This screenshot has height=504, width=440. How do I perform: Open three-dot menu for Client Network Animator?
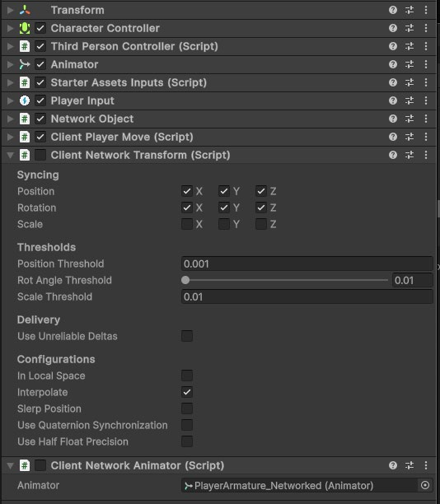coord(426,465)
